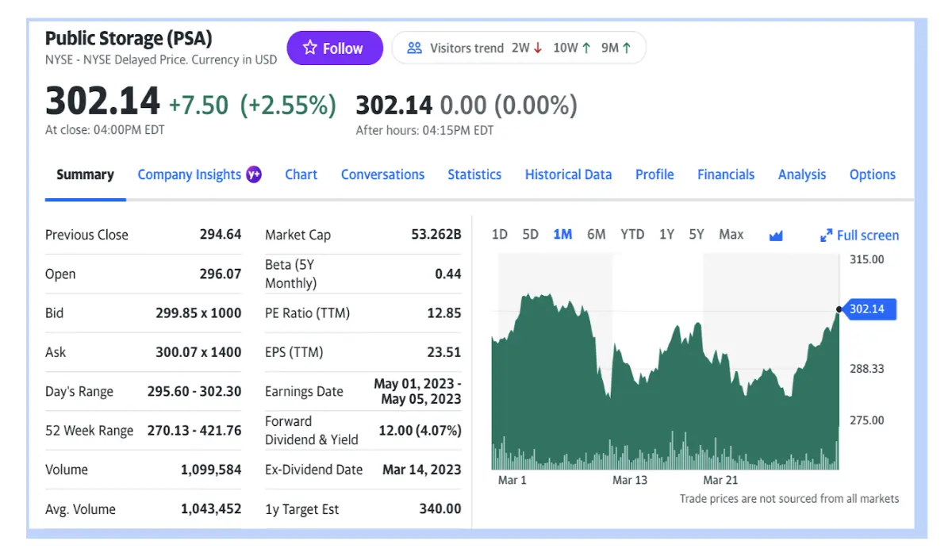Image resolution: width=952 pixels, height=560 pixels.
Task: Switch to the Chart tab
Action: pyautogui.click(x=301, y=175)
